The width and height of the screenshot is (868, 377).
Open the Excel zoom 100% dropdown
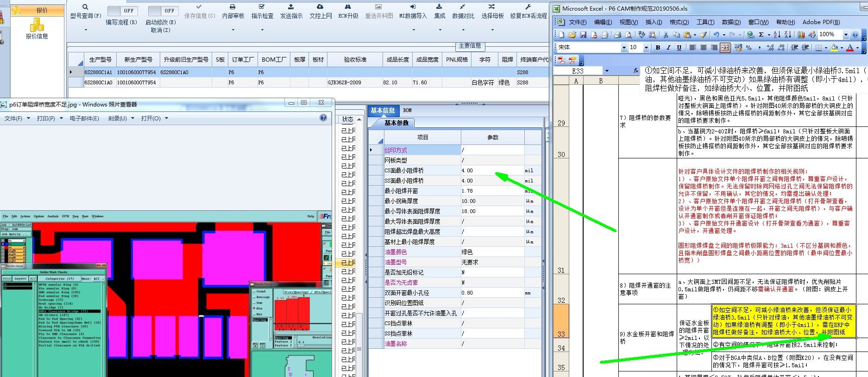(x=846, y=35)
